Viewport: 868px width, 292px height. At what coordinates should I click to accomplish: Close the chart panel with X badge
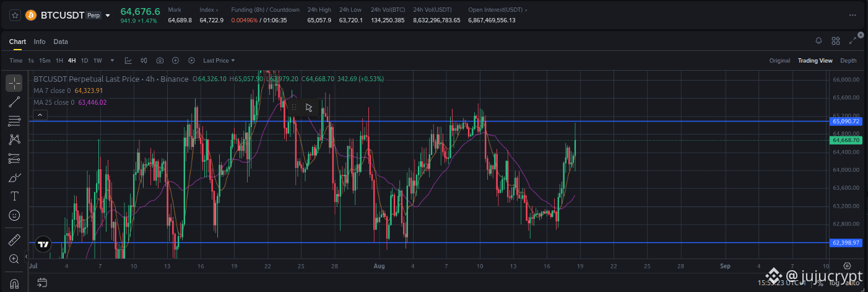point(861,35)
